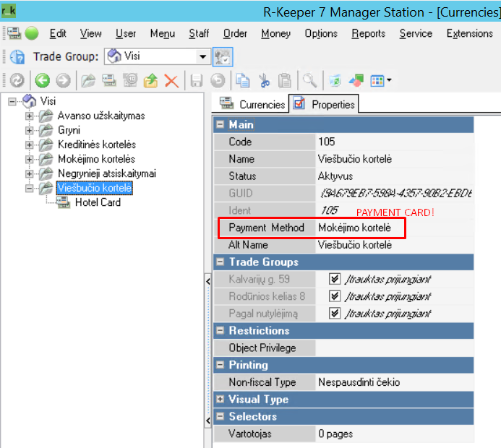Select the Hotel Card currency item
501x448 pixels.
pos(98,202)
